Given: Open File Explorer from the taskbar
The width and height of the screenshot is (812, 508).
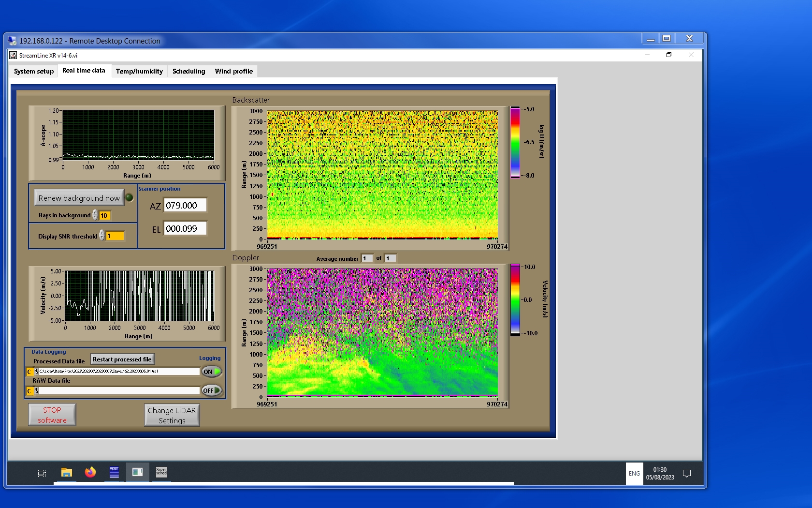Looking at the screenshot, I should (x=67, y=472).
